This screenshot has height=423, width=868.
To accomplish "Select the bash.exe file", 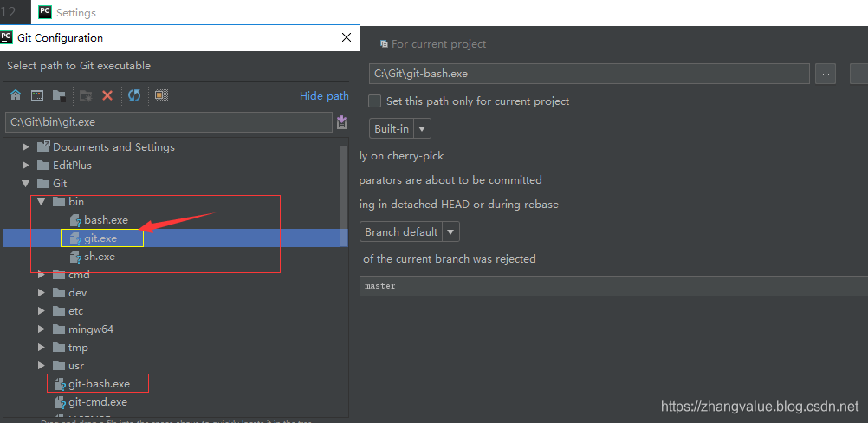I will click(99, 220).
